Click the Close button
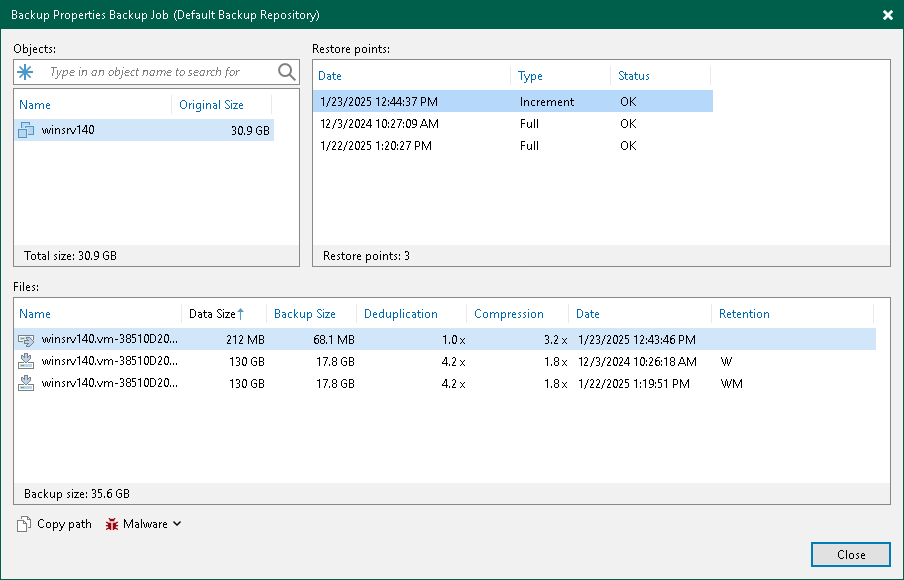Image resolution: width=904 pixels, height=580 pixels. pos(850,554)
